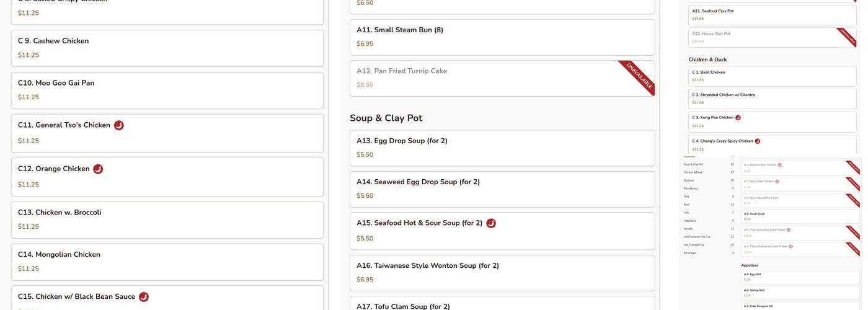The image size is (868, 310).
Task: Select the Beverages category in sidebar
Action: pos(689,253)
